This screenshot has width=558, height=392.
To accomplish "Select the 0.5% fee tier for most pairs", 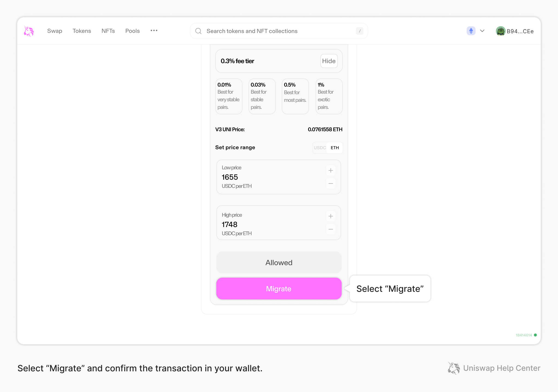I will 295,96.
